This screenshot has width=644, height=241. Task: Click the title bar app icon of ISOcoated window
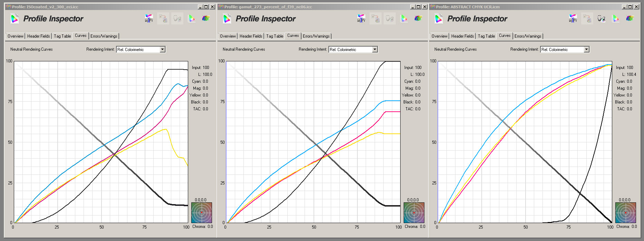coord(9,7)
